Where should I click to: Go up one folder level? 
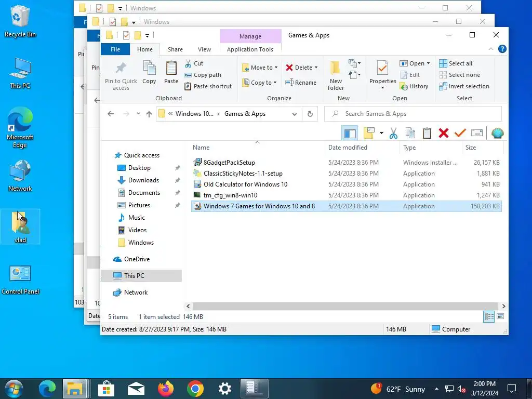tap(149, 114)
